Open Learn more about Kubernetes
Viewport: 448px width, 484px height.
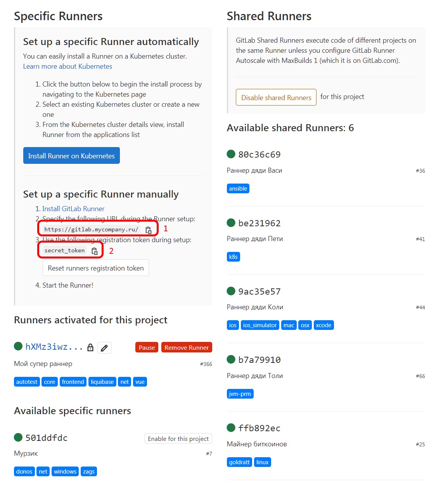click(67, 66)
